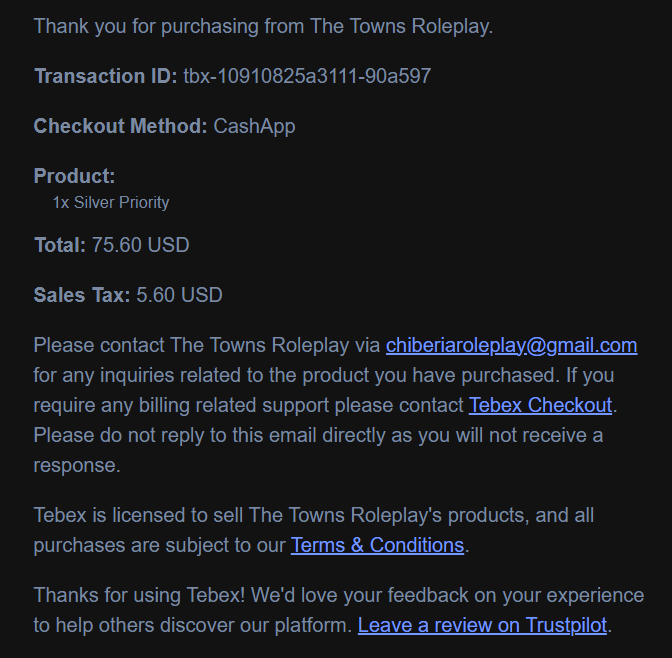Image resolution: width=672 pixels, height=658 pixels.
Task: Click the Thank you for purchasing sentence
Action: pyautogui.click(x=264, y=26)
